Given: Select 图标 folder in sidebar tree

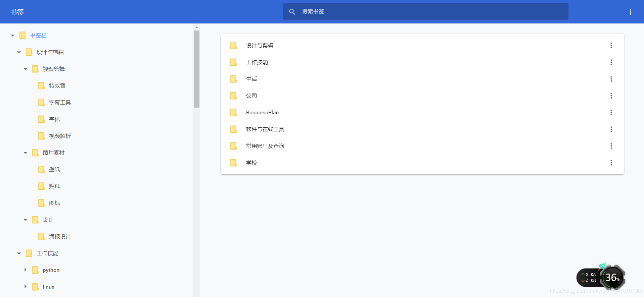Looking at the screenshot, I should click(54, 203).
